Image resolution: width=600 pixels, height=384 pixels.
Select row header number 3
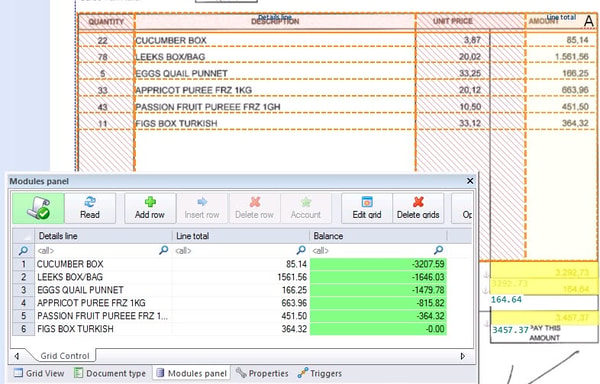point(24,290)
